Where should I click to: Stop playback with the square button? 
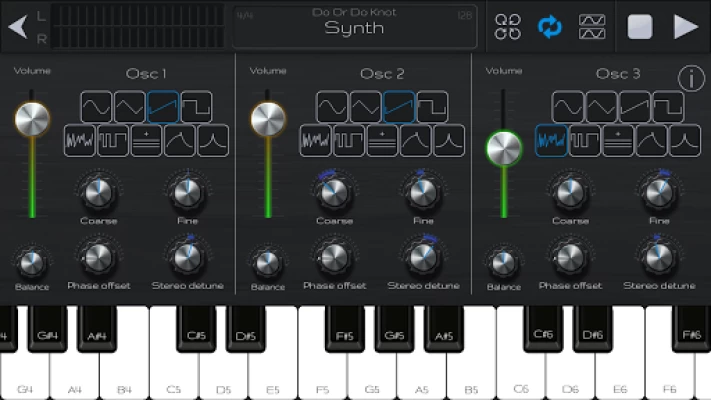[x=640, y=27]
